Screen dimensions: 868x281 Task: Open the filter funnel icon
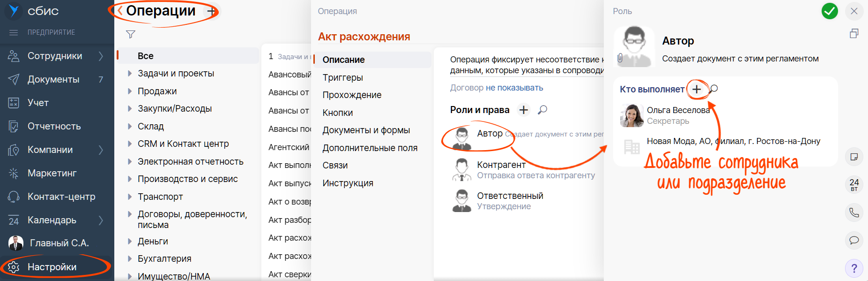pos(131,34)
